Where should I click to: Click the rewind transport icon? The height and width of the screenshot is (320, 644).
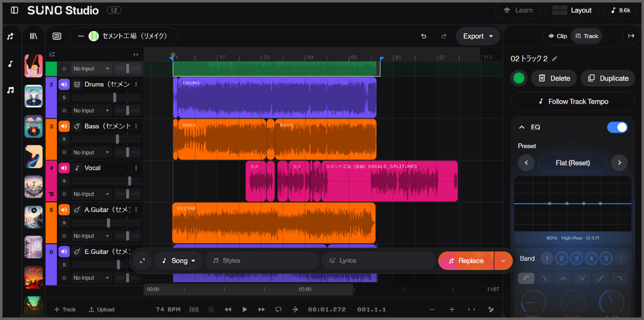pyautogui.click(x=228, y=309)
